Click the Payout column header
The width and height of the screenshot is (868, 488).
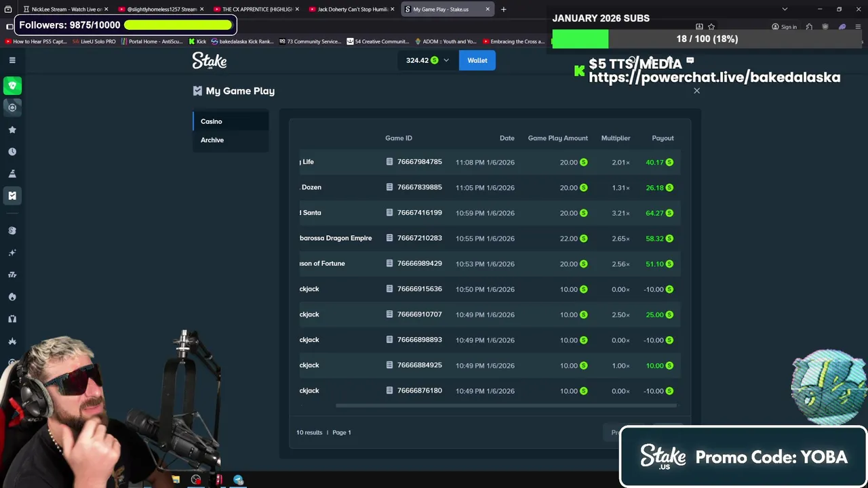point(663,138)
